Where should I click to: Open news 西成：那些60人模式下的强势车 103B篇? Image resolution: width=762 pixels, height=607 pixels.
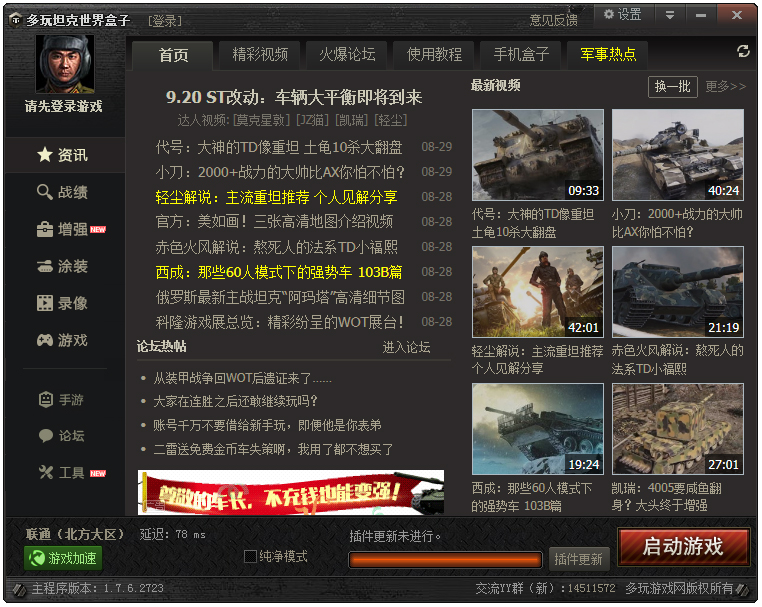279,272
